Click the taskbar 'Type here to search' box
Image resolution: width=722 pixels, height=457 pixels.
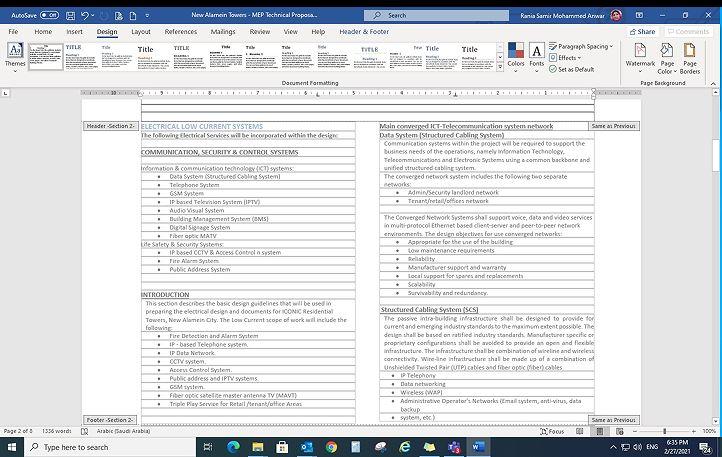coord(111,447)
